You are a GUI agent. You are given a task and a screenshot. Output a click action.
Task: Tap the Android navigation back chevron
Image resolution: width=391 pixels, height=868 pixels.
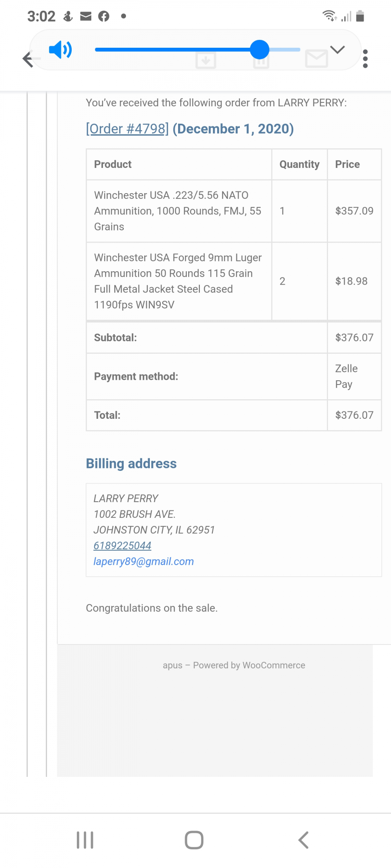[304, 840]
